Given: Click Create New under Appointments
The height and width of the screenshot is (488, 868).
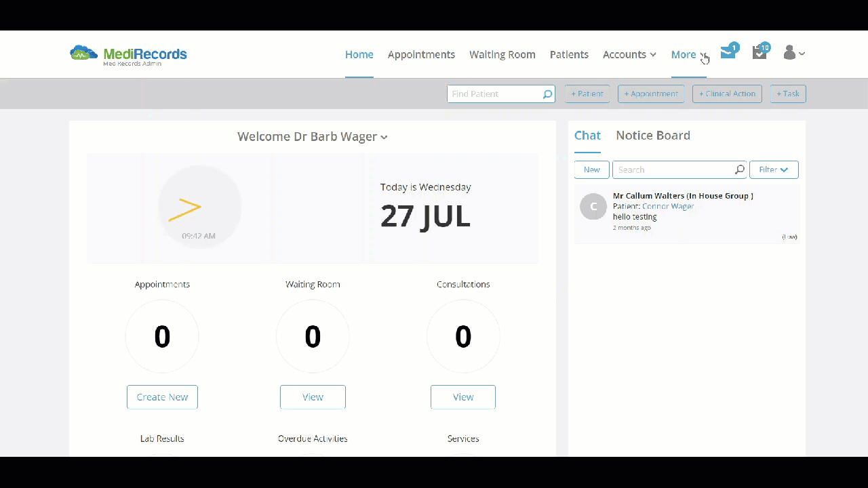Looking at the screenshot, I should pyautogui.click(x=162, y=397).
